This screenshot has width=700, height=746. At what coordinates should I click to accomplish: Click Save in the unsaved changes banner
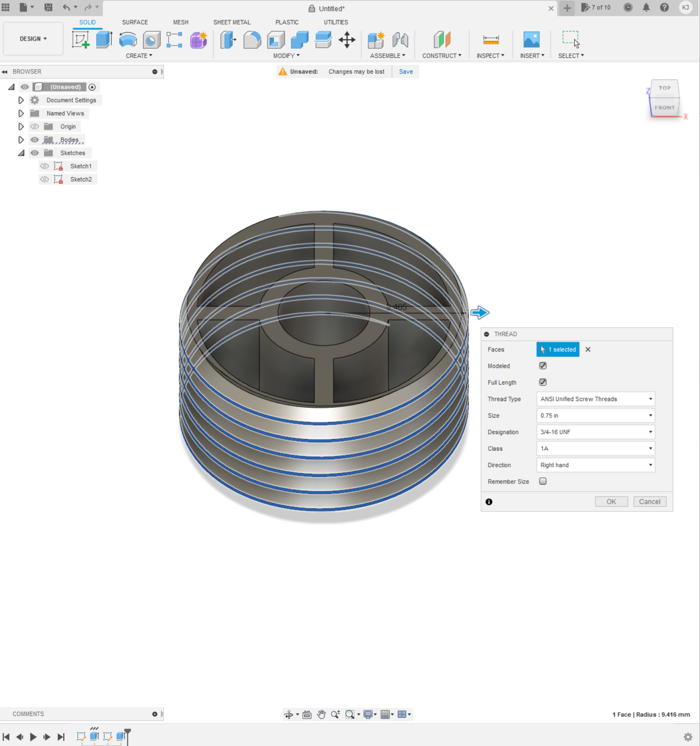[405, 71]
